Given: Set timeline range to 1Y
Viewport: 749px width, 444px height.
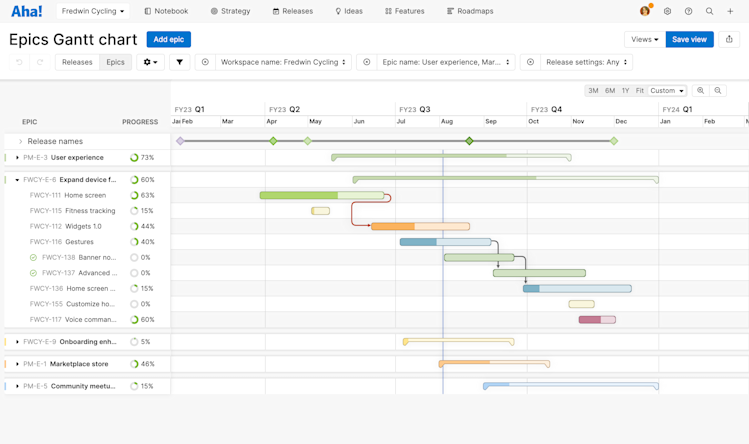Looking at the screenshot, I should [x=625, y=90].
